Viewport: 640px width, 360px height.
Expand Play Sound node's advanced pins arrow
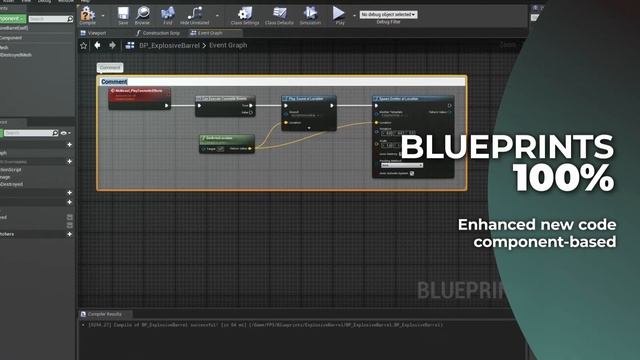point(309,128)
